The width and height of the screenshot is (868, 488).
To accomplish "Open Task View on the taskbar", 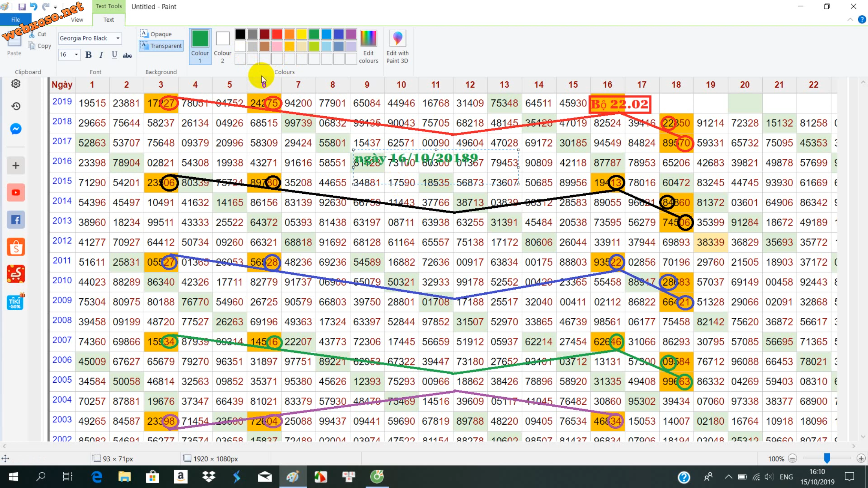I will (68, 477).
